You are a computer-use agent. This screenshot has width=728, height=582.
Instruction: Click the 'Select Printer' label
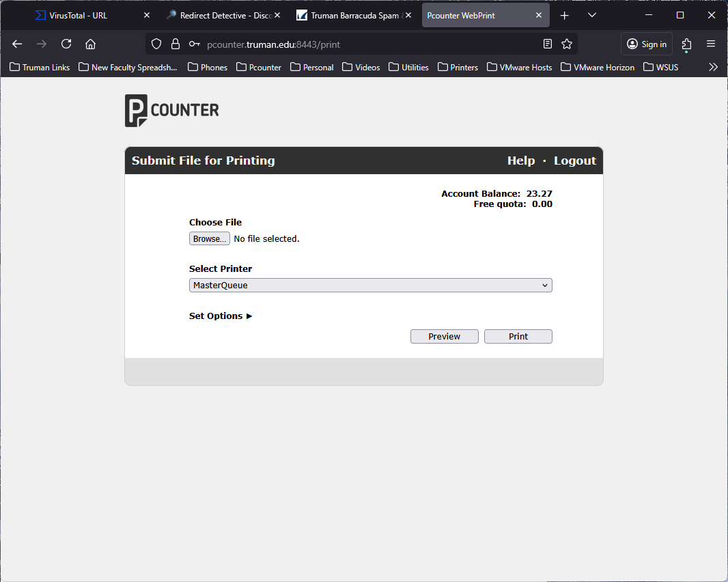coord(221,269)
